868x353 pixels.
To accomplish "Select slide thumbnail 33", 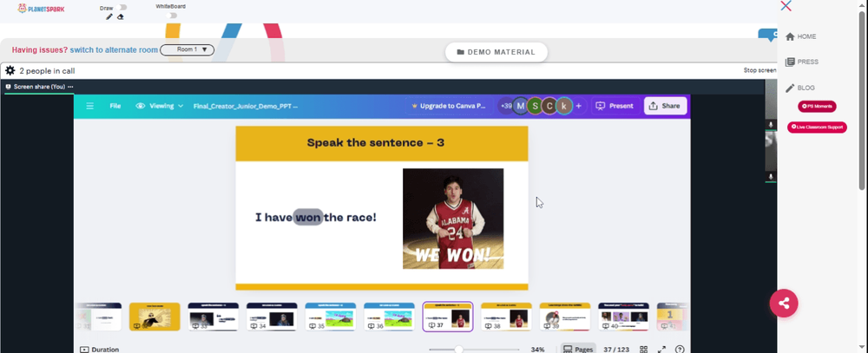I will [x=214, y=317].
